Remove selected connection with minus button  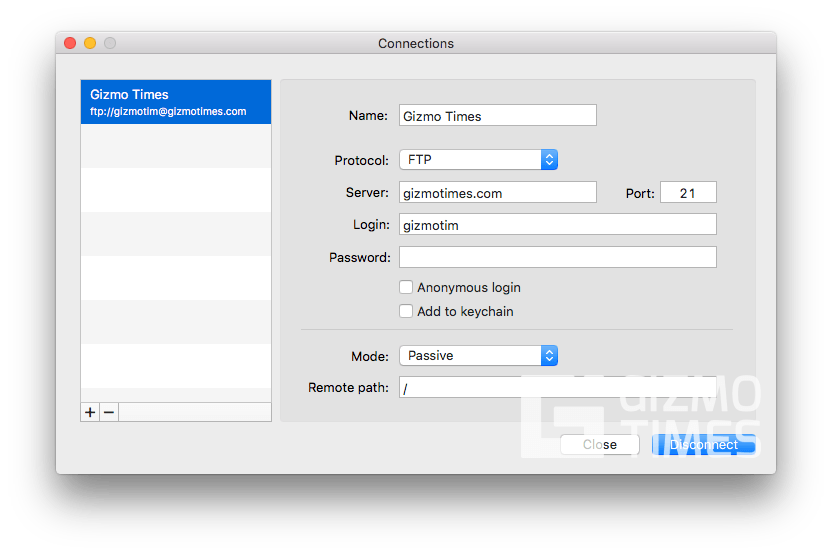pos(109,412)
